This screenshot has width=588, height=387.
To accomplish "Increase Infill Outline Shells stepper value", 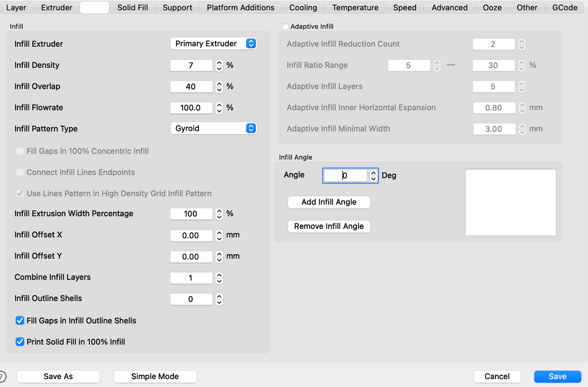I will 219,296.
